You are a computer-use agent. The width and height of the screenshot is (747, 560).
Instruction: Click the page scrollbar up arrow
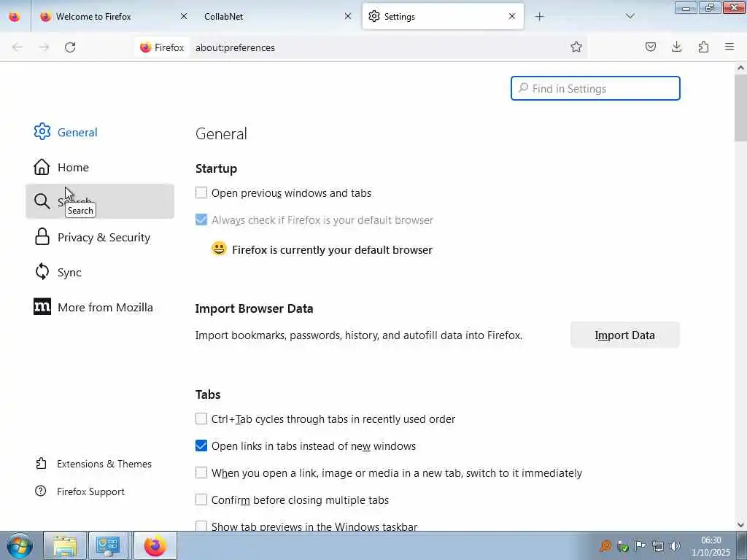740,68
